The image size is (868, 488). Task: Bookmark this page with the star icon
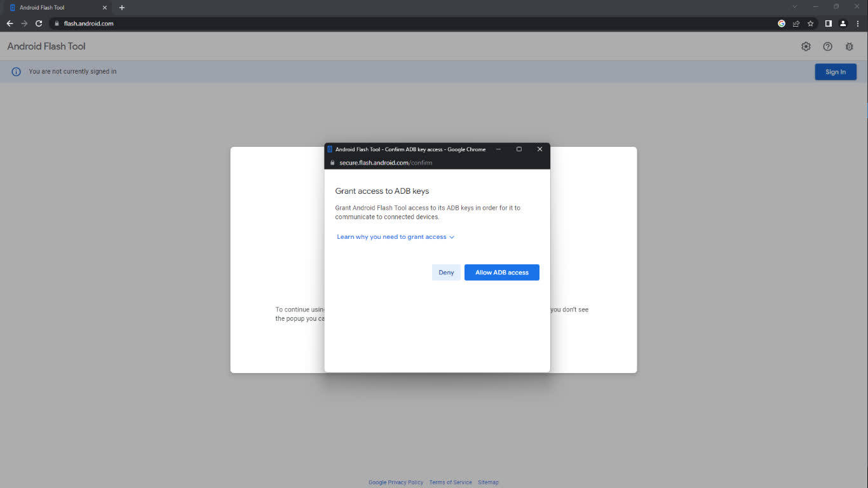pyautogui.click(x=810, y=24)
